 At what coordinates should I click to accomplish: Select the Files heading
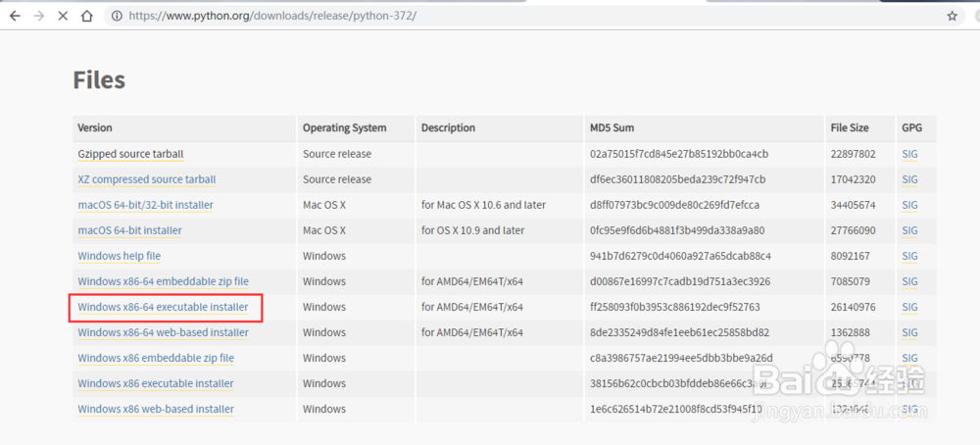(x=99, y=80)
